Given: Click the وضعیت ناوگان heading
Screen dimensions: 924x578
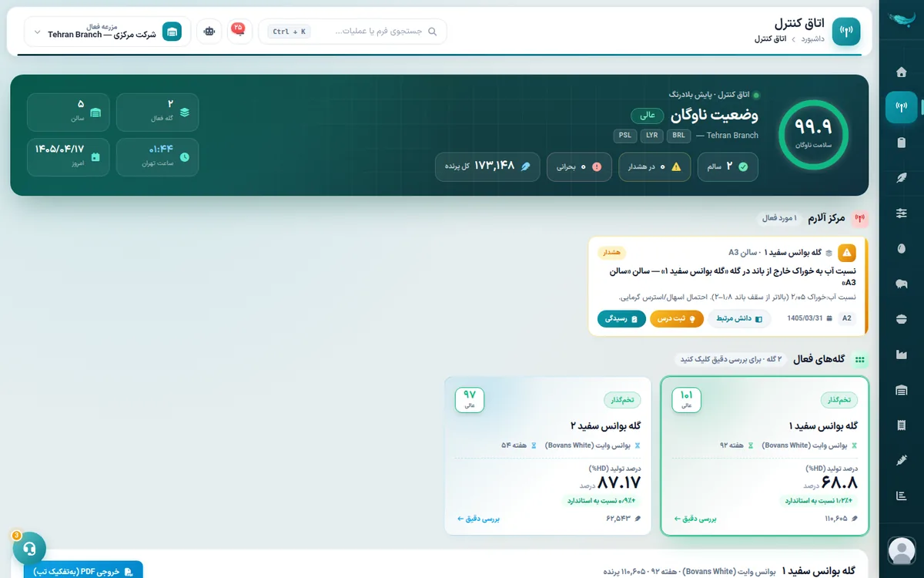Looking at the screenshot, I should [x=714, y=116].
